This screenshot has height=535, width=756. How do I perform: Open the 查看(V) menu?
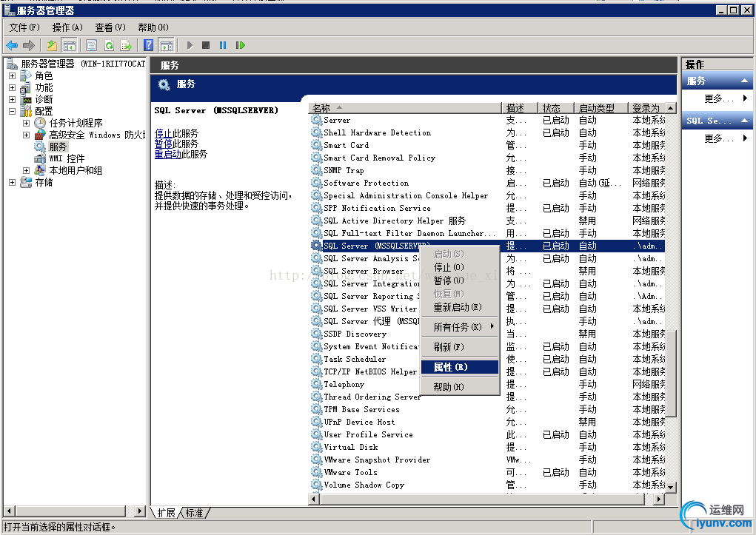coord(110,27)
